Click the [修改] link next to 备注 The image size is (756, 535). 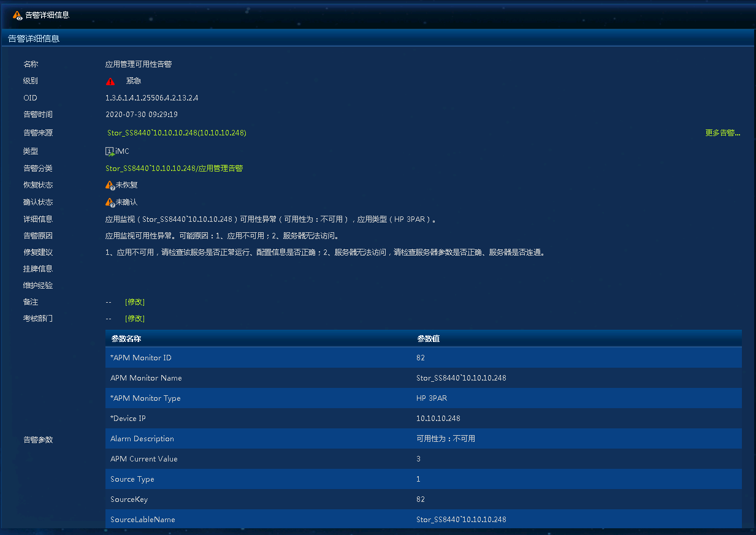[135, 302]
